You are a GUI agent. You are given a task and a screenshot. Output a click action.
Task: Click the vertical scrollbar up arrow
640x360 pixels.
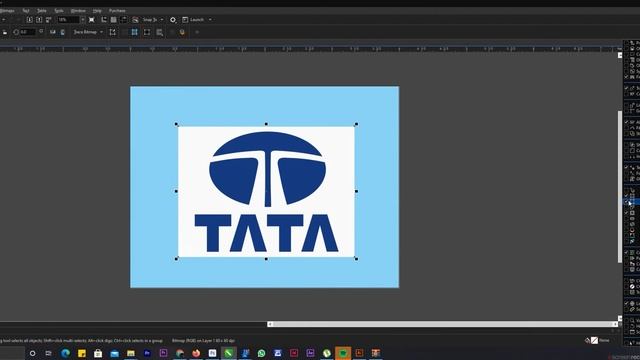(x=620, y=55)
